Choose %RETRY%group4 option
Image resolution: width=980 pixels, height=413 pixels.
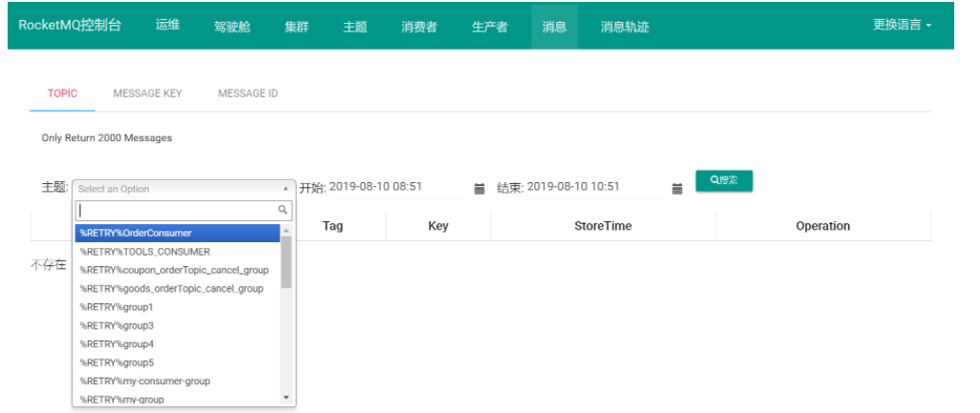coord(177,343)
